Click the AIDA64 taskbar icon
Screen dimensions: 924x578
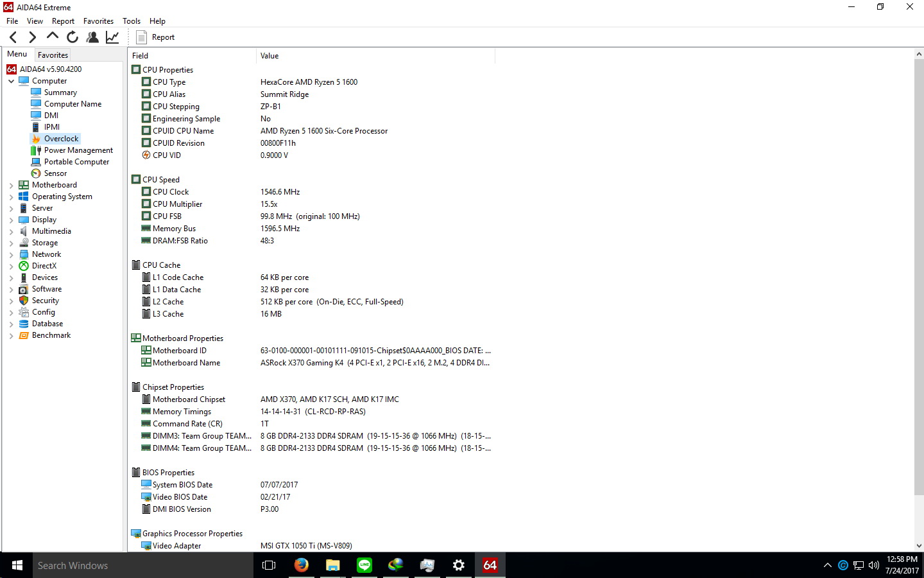[x=490, y=565]
